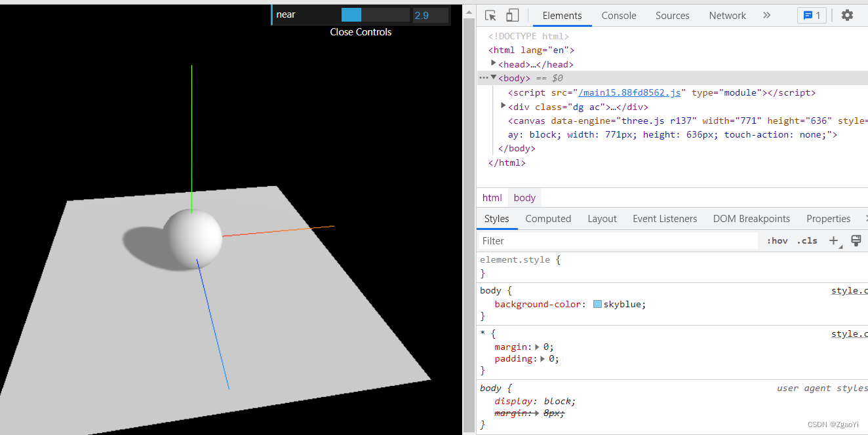The width and height of the screenshot is (868, 435).
Task: Open the Sources tab
Action: pyautogui.click(x=672, y=15)
